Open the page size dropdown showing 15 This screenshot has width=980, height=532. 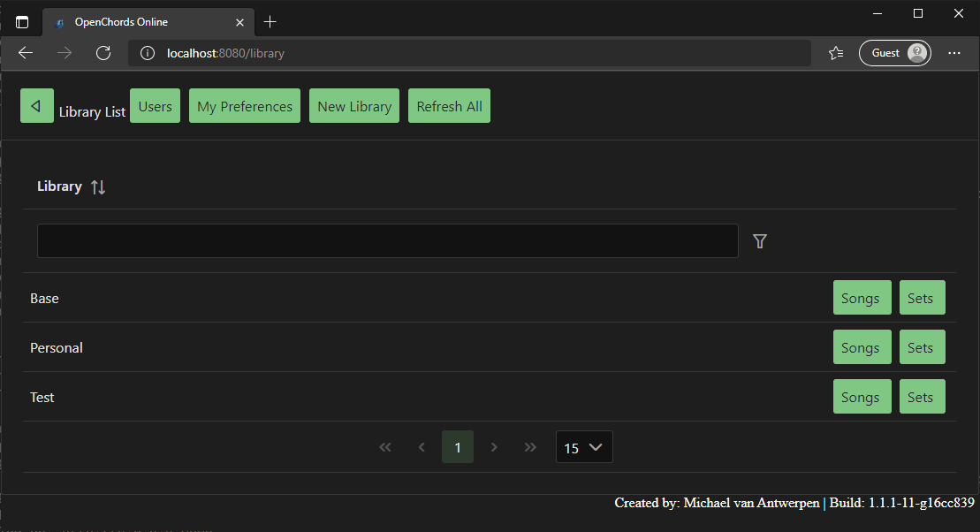(x=583, y=447)
